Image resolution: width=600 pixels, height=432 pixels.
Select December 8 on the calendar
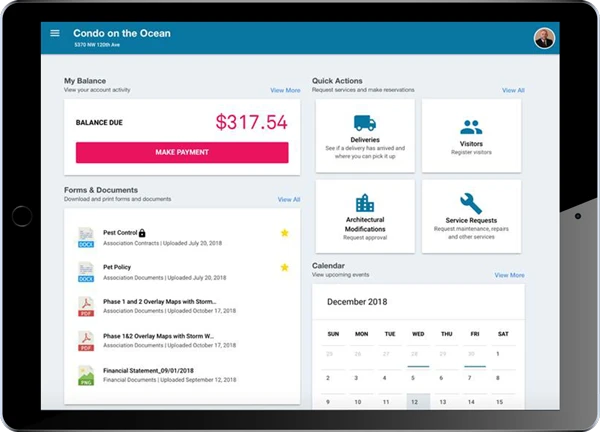coord(497,378)
